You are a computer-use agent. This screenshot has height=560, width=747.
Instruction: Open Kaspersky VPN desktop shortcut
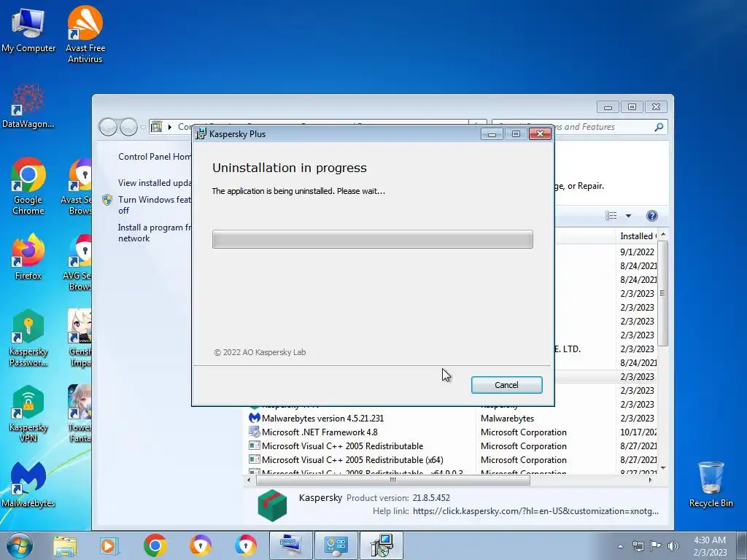pyautogui.click(x=28, y=413)
